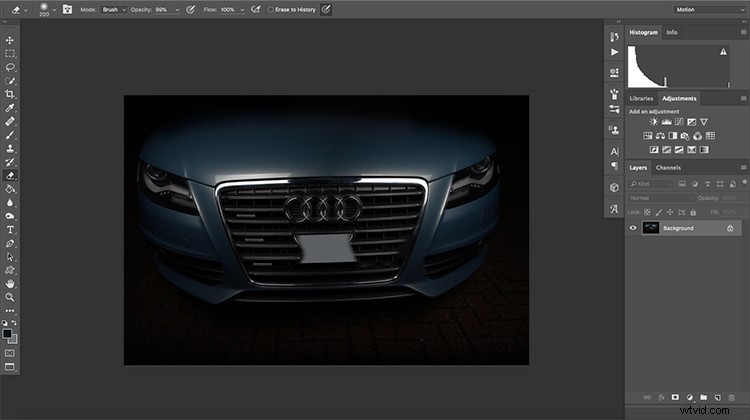Open the Libraries panel tab
This screenshot has height=420, width=750.
click(x=641, y=99)
